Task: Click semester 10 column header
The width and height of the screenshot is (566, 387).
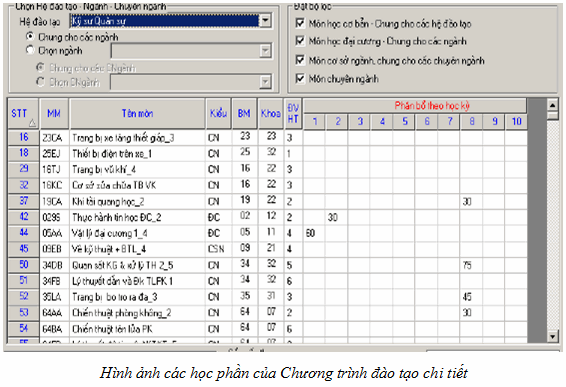Action: coord(516,122)
